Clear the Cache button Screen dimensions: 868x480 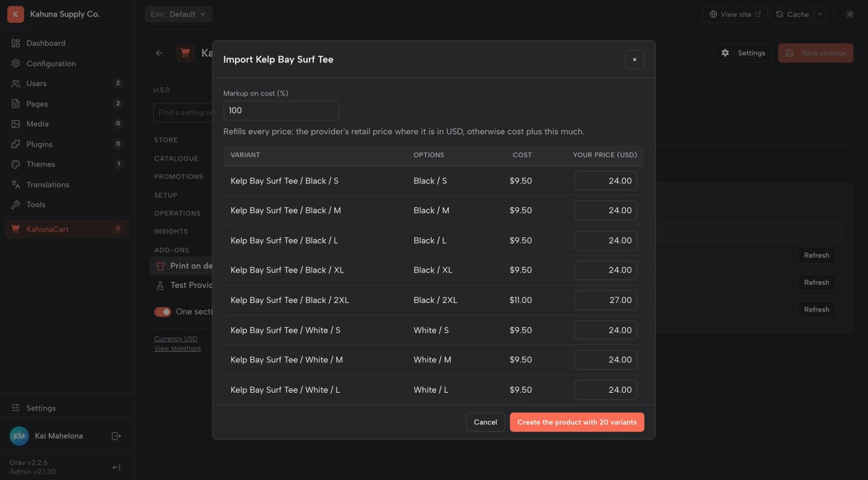(792, 14)
